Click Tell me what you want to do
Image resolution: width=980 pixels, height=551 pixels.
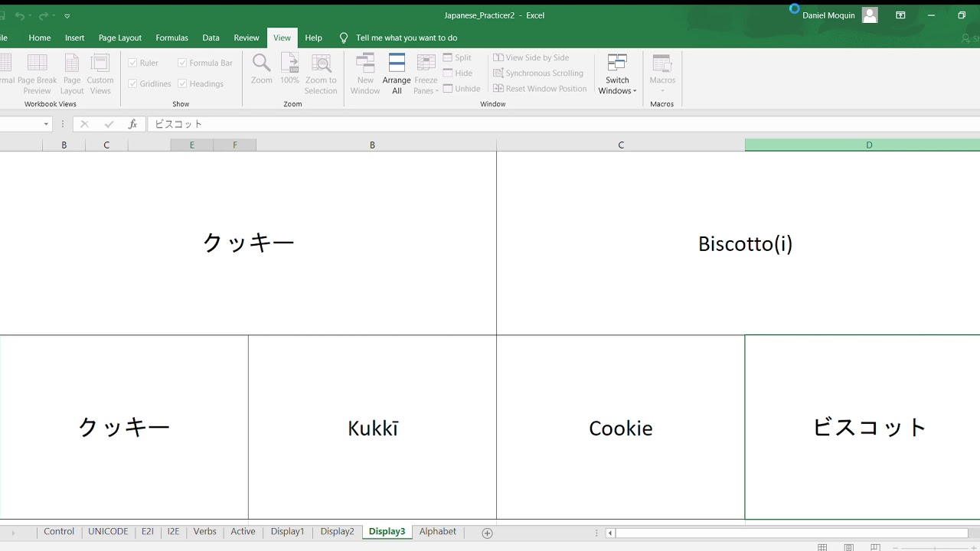(407, 37)
